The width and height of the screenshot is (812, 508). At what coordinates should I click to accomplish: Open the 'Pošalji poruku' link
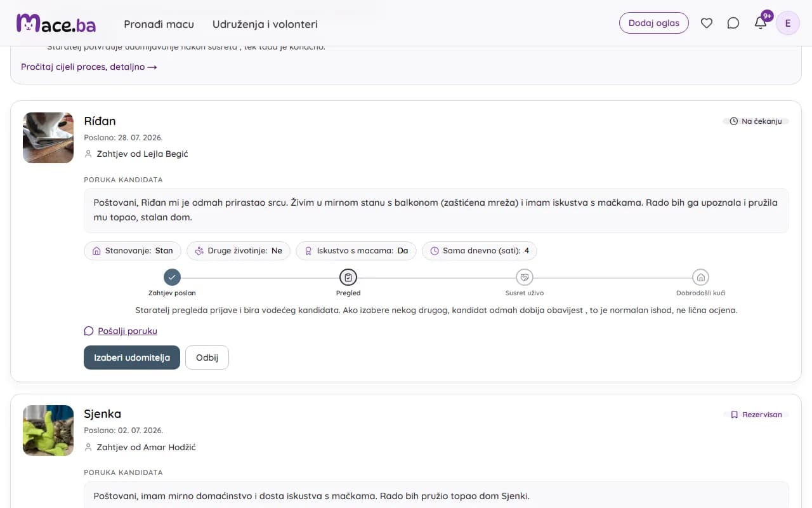(x=128, y=331)
